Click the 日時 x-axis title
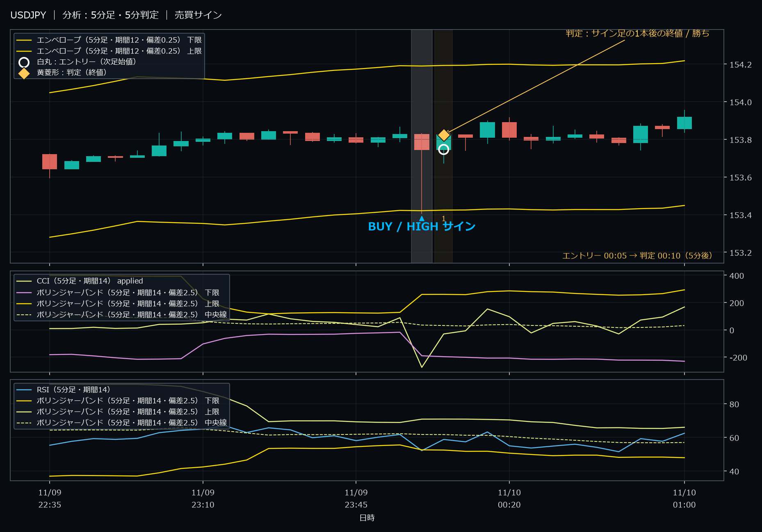The image size is (762, 532). pos(367,518)
